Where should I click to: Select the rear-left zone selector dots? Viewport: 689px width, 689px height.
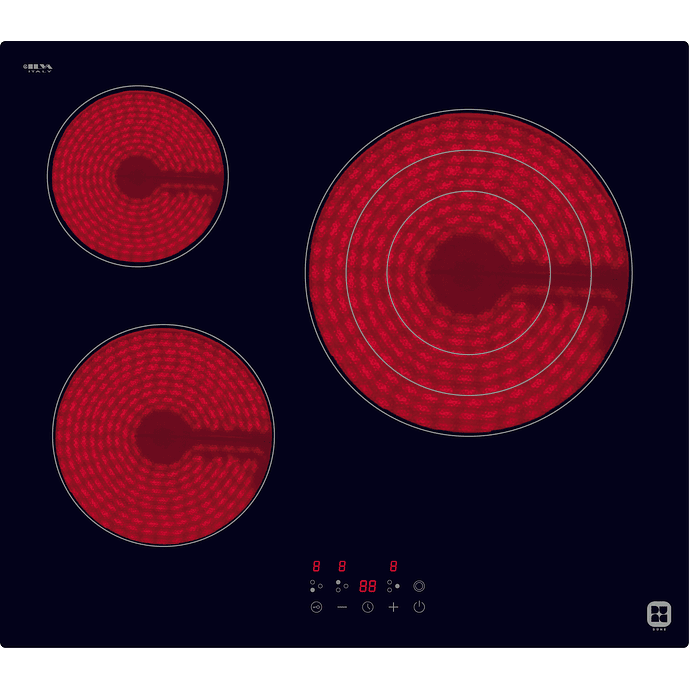(341, 587)
